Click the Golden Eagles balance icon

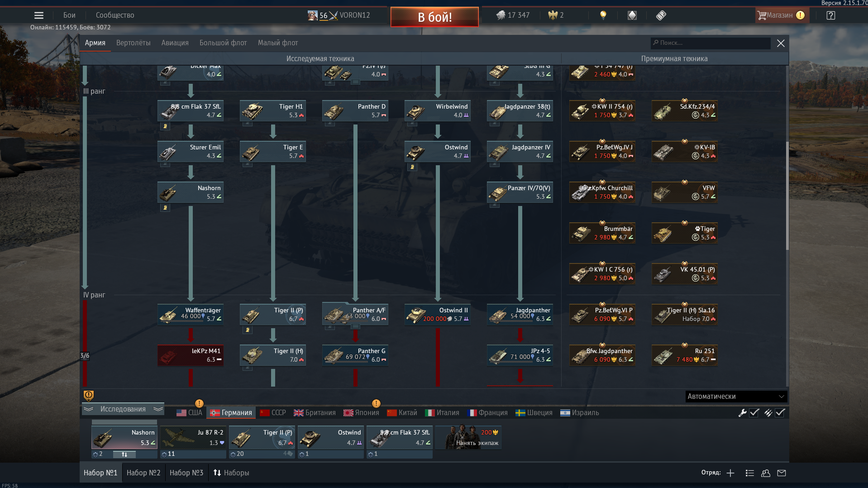[553, 15]
